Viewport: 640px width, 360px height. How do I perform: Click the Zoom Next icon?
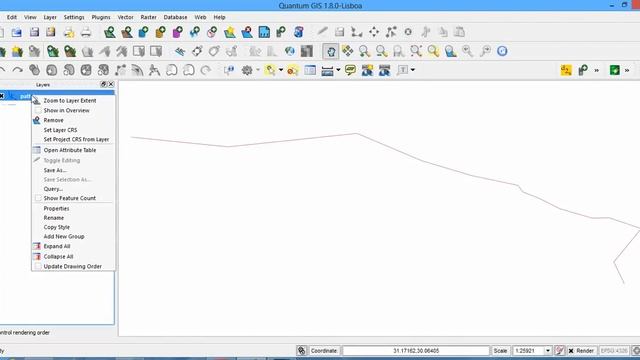pyautogui.click(x=485, y=51)
